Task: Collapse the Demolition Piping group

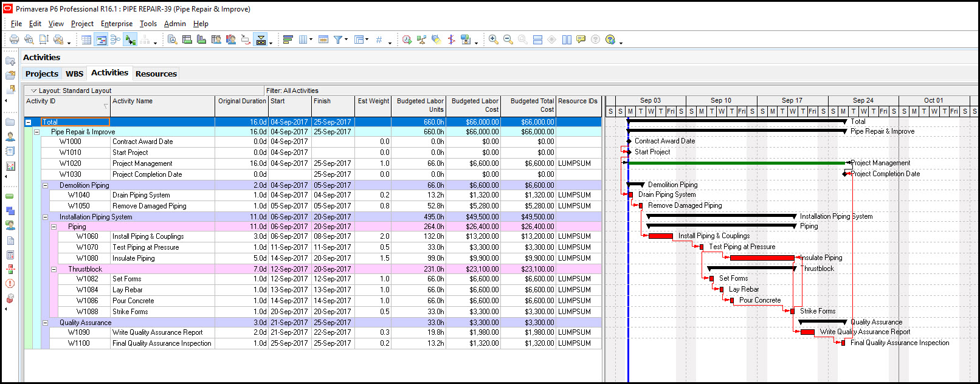Action: [x=45, y=185]
